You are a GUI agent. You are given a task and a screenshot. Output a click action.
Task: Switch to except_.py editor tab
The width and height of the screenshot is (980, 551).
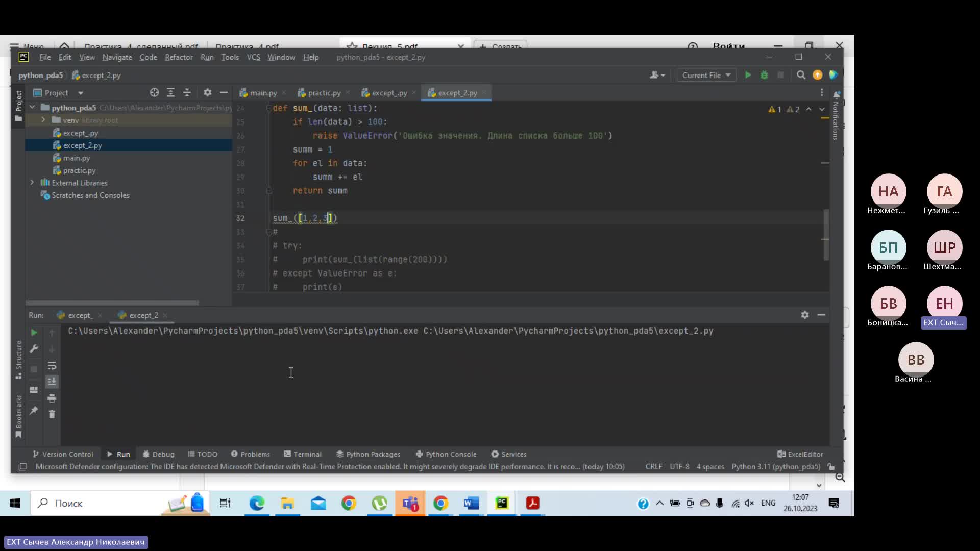(x=389, y=93)
